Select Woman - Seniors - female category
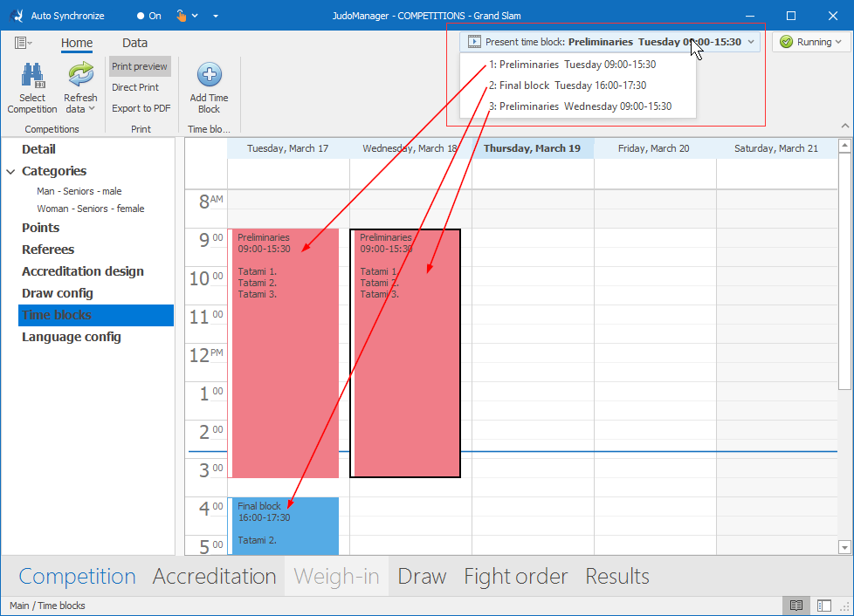The image size is (854, 616). click(x=91, y=209)
